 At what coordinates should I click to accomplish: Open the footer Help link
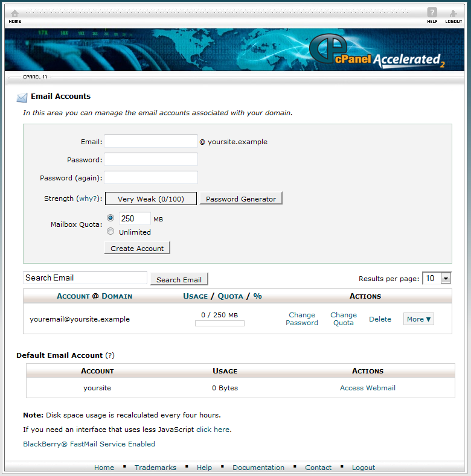[204, 468]
